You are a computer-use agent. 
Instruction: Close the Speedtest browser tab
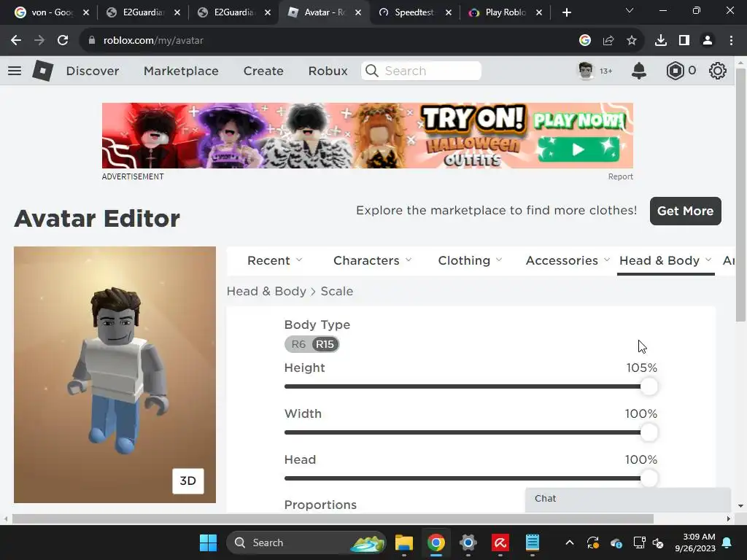[x=449, y=12]
